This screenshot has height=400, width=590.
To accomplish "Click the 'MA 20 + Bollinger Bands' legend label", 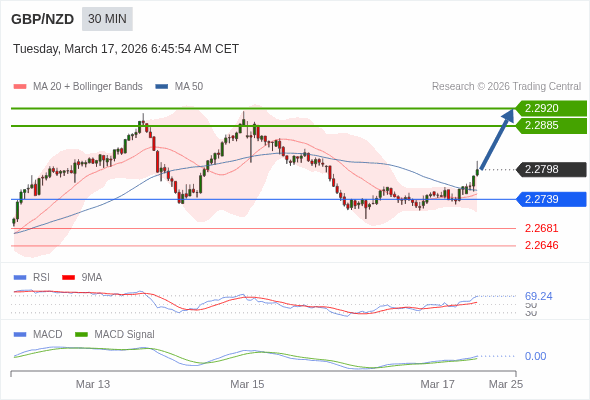I will (88, 87).
